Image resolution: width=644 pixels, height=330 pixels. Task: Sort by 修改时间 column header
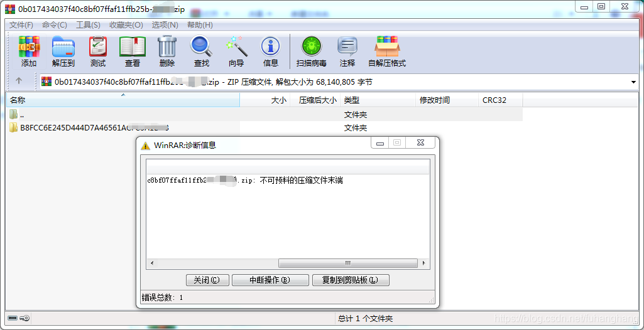tap(447, 100)
